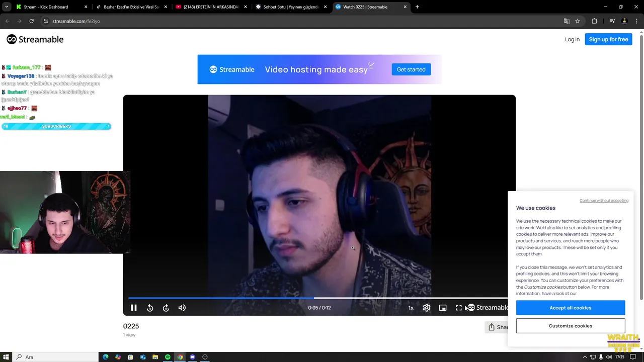Click Sign up for free
Screen dimensions: 644x362
click(x=608, y=39)
